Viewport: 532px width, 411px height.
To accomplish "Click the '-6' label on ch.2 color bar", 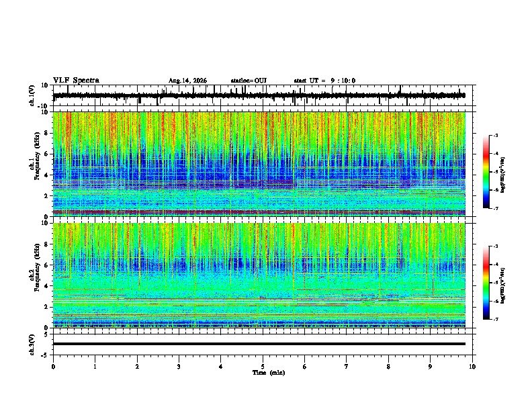I will click(x=496, y=301).
